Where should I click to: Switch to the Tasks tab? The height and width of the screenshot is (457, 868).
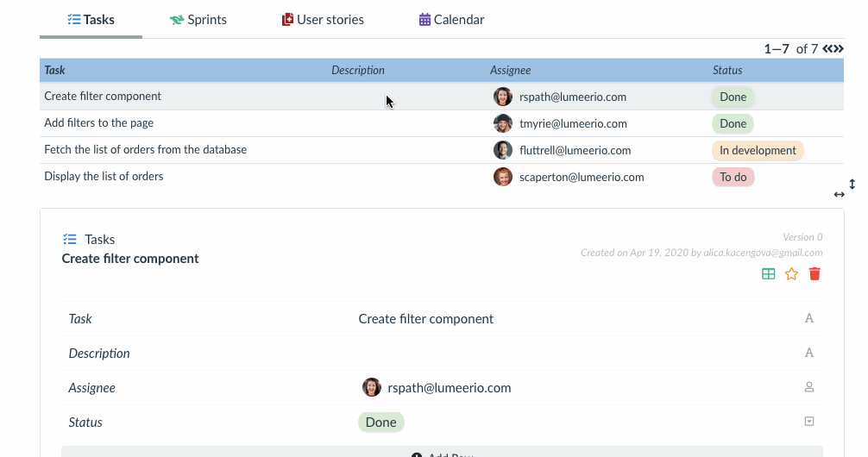[x=91, y=20]
